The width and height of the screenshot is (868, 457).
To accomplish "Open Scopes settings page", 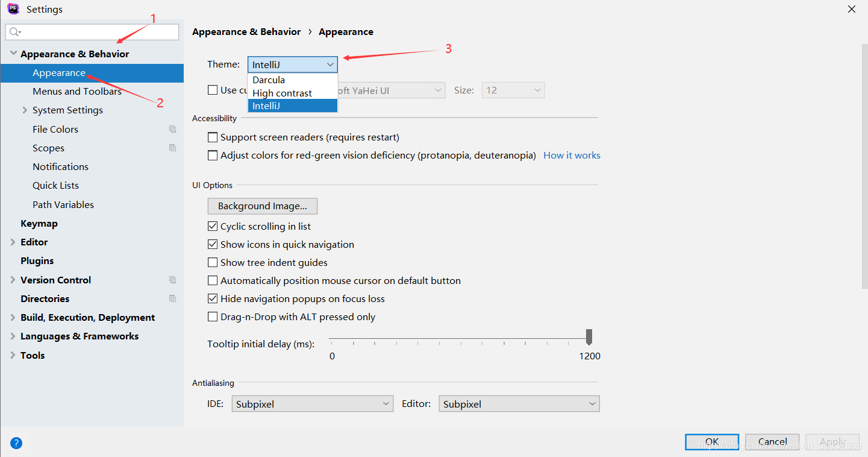I will point(48,148).
